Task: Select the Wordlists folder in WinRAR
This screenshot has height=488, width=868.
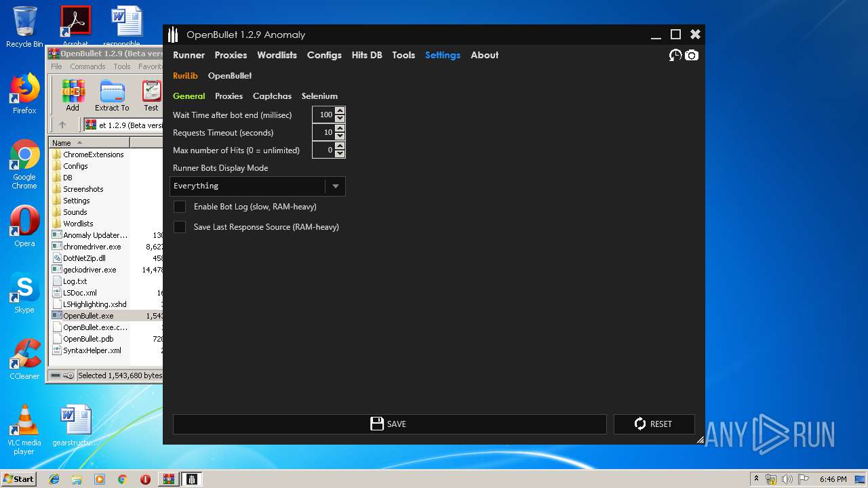Action: [78, 224]
